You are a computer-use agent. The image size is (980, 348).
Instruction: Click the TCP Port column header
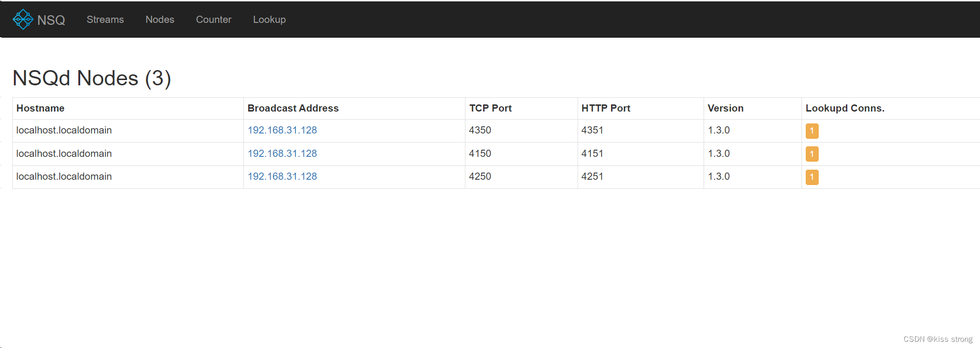tap(490, 108)
